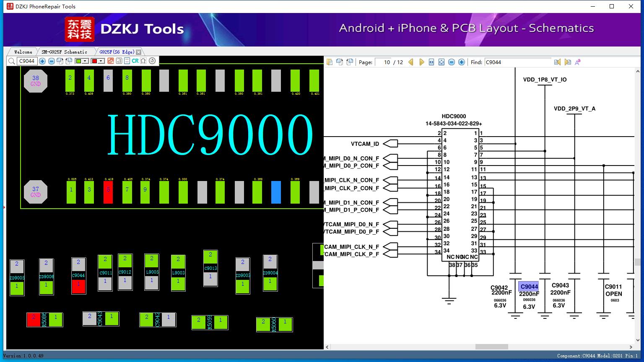Select capacitor C9044 pad 1 on PCB
Viewport: 644px width, 362px height.
click(x=78, y=286)
